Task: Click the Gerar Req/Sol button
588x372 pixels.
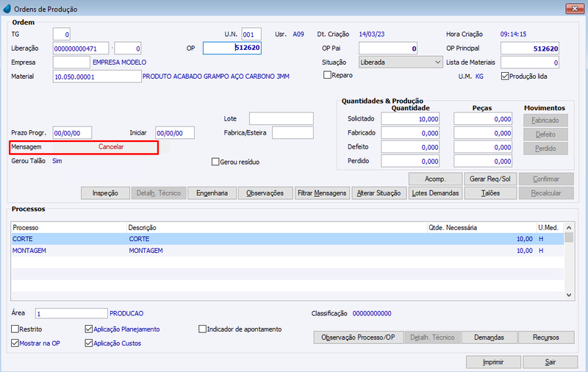Action: (490, 179)
